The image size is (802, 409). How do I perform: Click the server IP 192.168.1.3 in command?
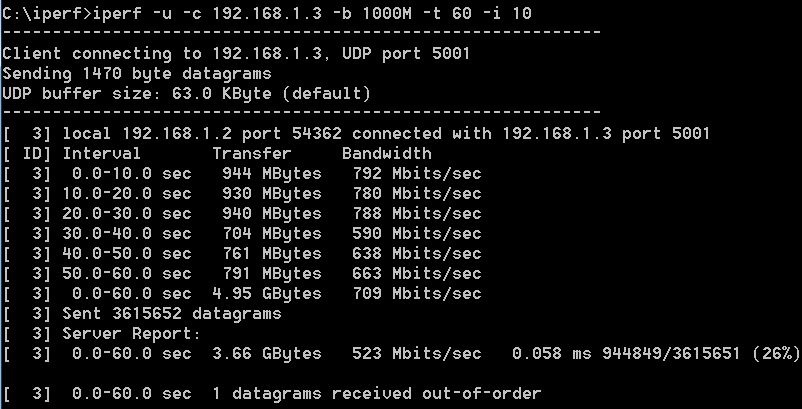(267, 13)
